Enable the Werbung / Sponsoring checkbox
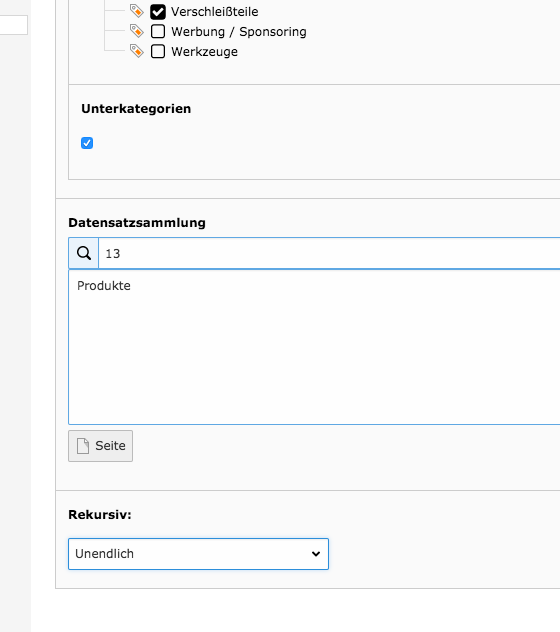The height and width of the screenshot is (632, 560). (x=158, y=31)
